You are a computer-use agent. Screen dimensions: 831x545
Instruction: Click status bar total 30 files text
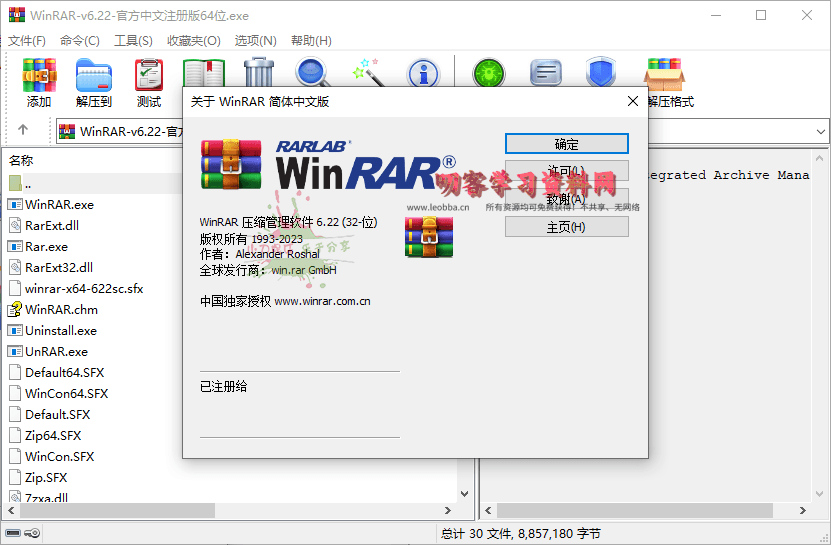click(x=520, y=533)
